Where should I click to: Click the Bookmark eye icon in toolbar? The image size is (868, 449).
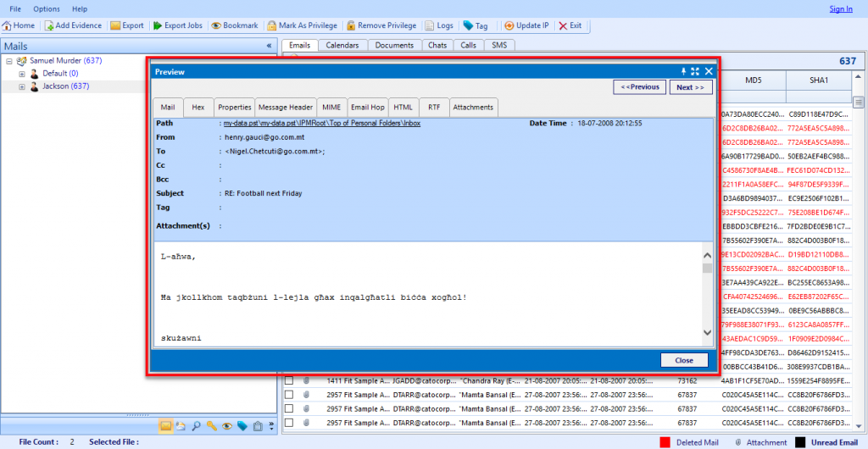pos(216,25)
